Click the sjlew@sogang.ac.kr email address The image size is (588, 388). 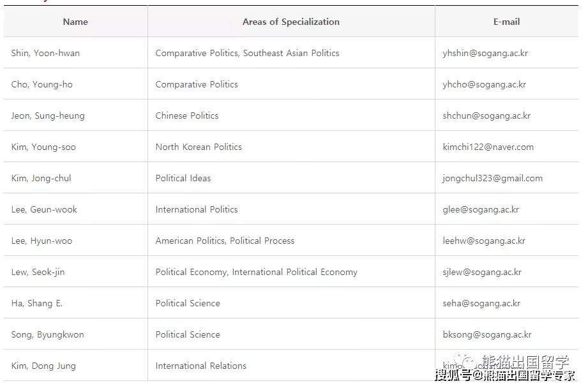click(482, 272)
